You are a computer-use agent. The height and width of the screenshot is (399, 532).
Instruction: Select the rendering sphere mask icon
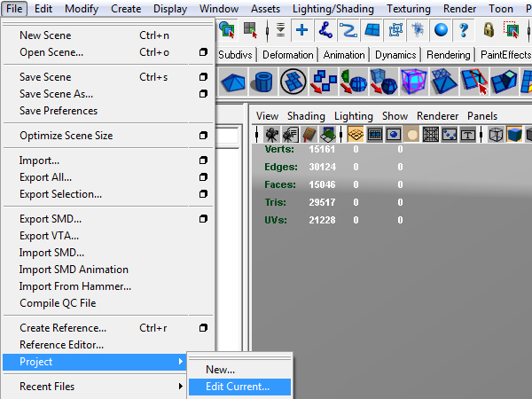click(441, 30)
